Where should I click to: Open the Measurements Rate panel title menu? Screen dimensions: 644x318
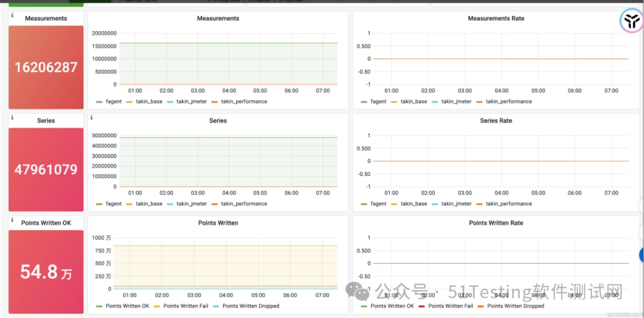pos(496,18)
